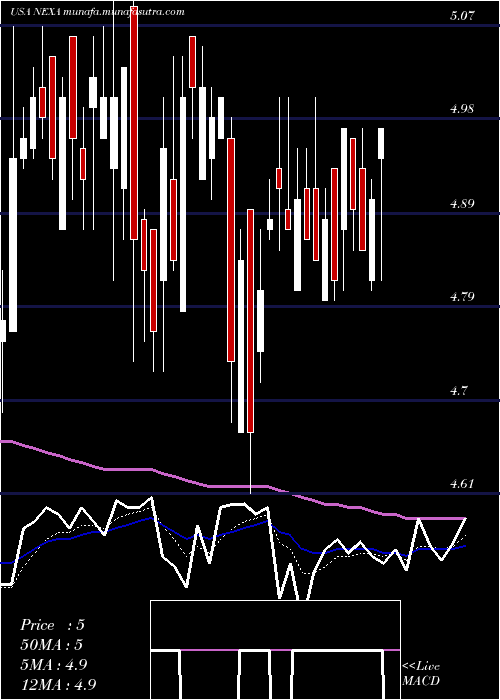Click the 4.98 price axis label

462,109
